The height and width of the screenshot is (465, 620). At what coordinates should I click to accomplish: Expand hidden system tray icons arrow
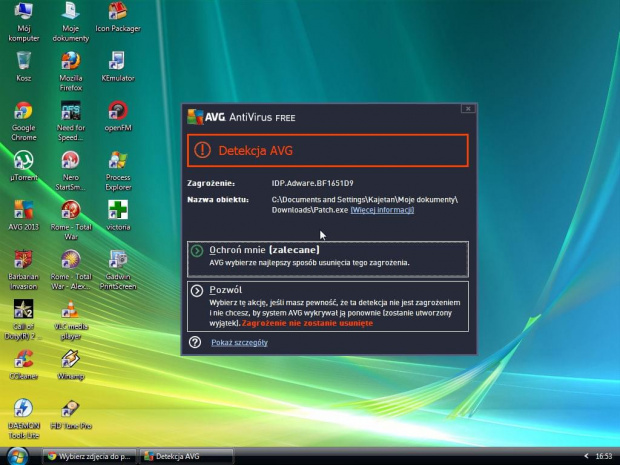tap(586, 456)
